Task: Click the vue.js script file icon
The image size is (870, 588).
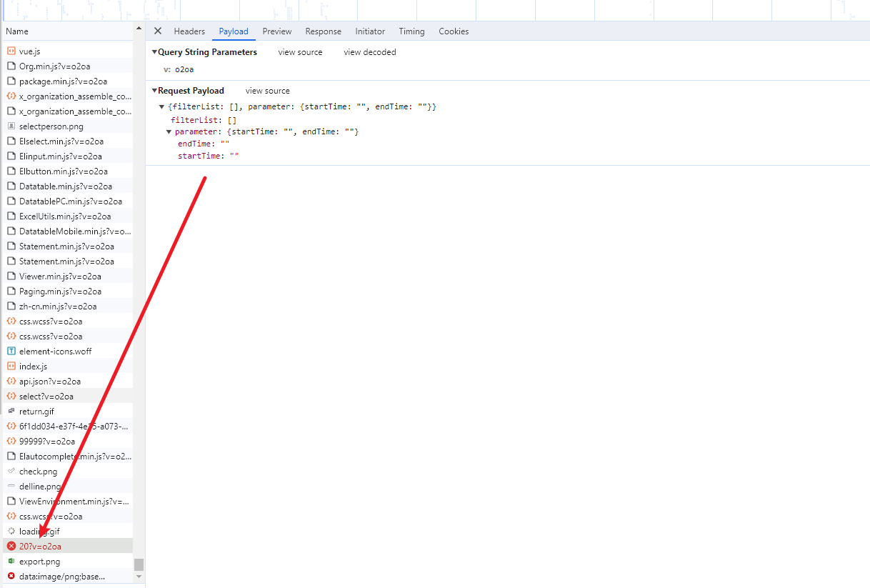Action: click(11, 51)
